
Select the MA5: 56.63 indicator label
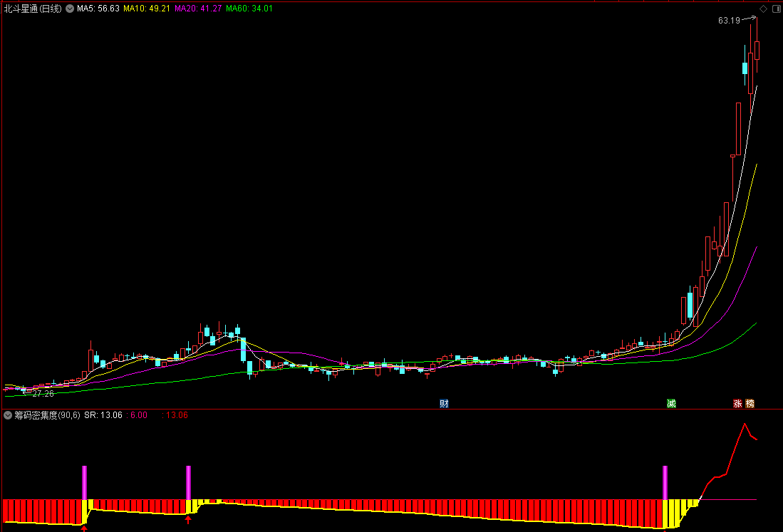click(x=98, y=9)
